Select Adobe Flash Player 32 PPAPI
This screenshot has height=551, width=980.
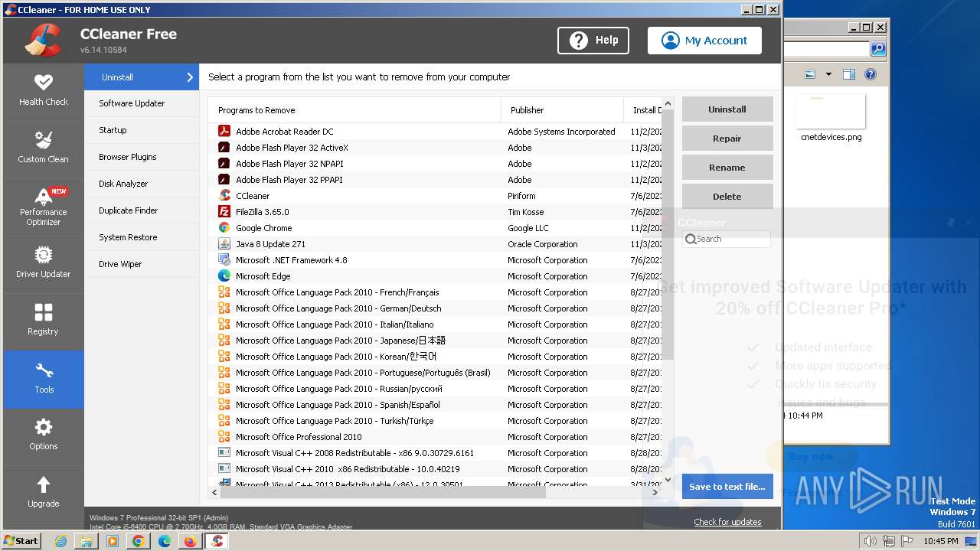(436, 180)
